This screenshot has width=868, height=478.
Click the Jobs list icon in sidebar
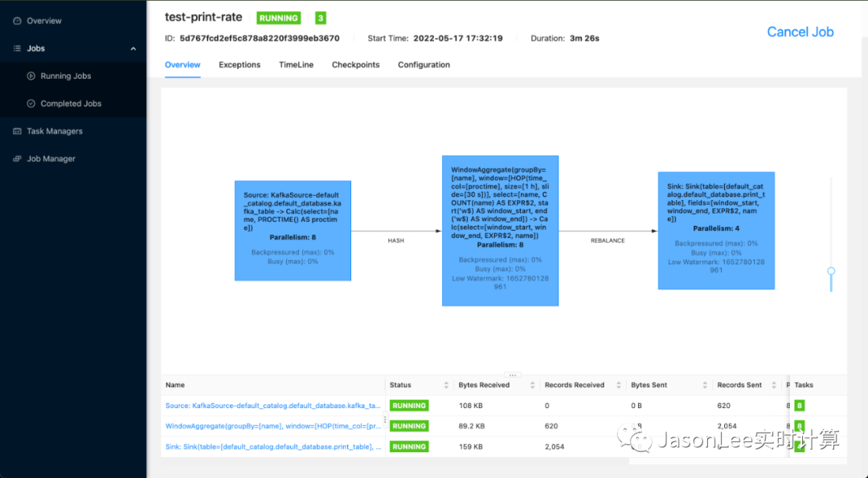pos(17,49)
